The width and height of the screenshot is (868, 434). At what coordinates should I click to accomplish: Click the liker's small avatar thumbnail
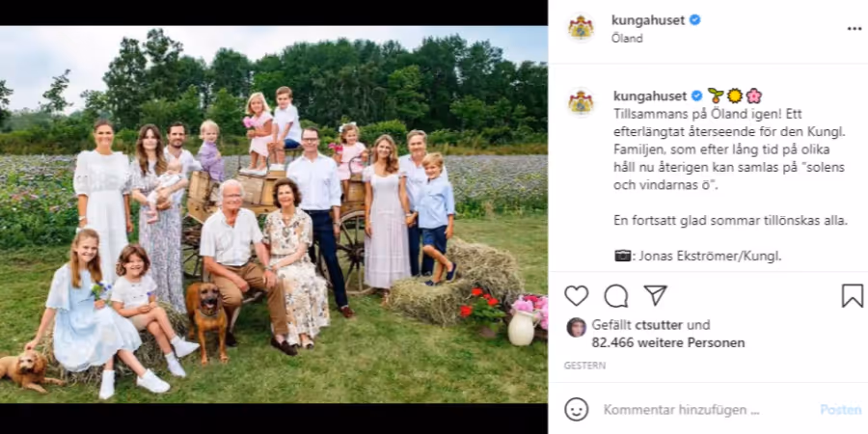click(577, 327)
